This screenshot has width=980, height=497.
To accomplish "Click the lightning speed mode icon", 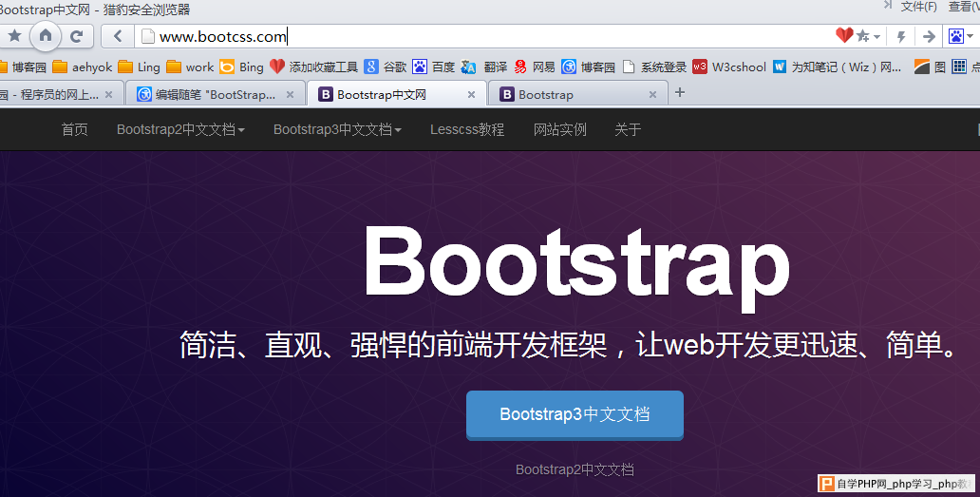I will 900,37.
